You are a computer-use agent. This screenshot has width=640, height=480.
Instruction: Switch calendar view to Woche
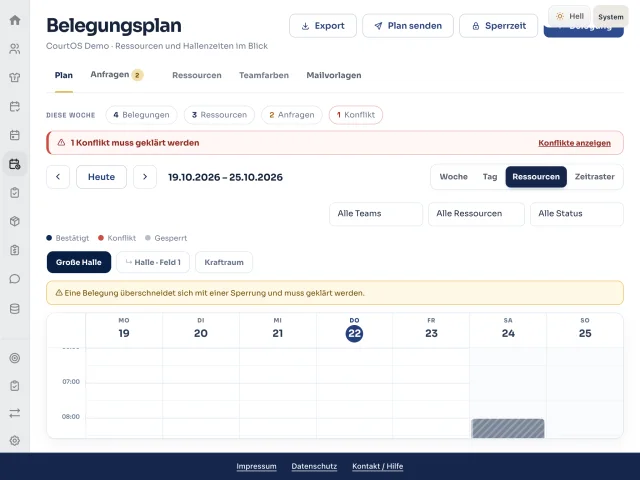453,177
